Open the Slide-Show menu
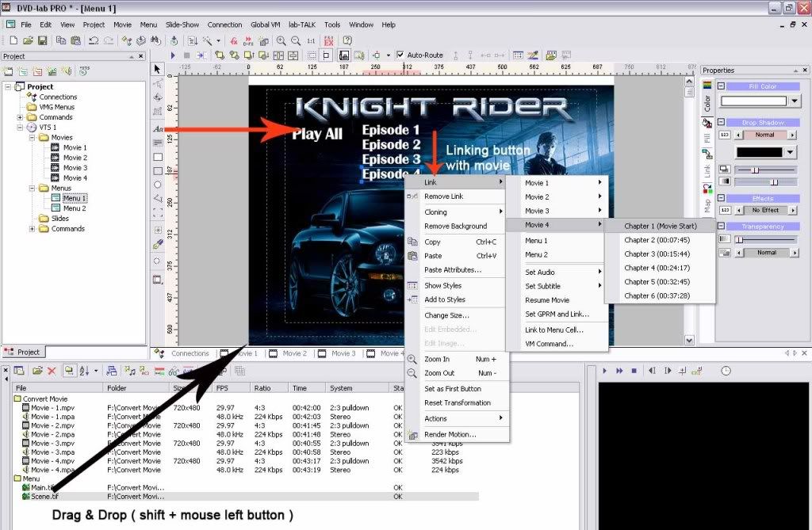Viewport: 812px width, 530px height. click(182, 25)
